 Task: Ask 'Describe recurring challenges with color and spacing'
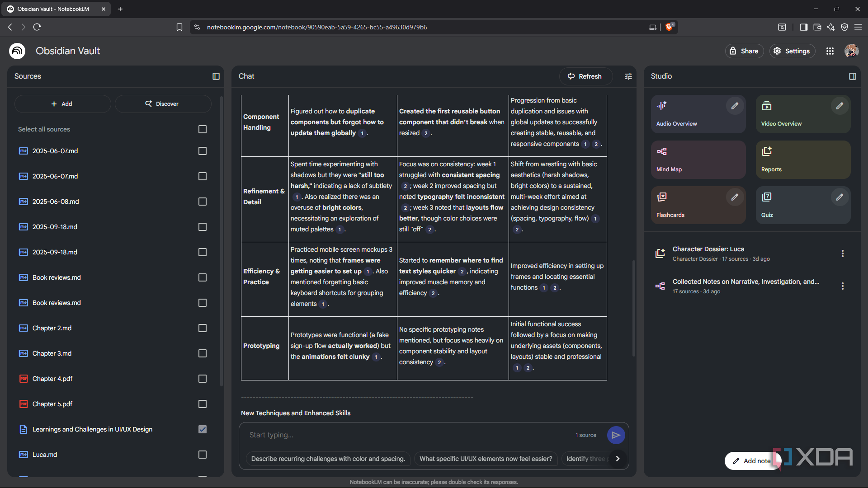click(328, 459)
